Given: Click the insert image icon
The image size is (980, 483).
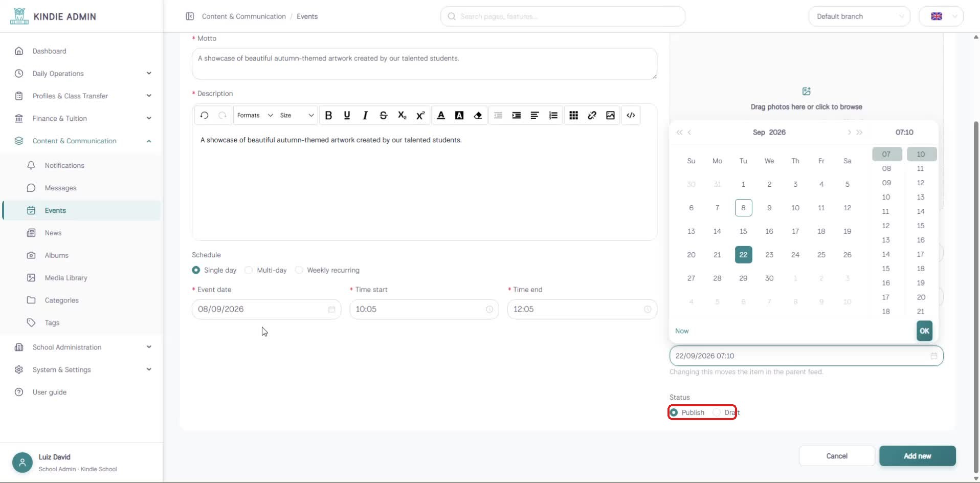Looking at the screenshot, I should [x=611, y=116].
